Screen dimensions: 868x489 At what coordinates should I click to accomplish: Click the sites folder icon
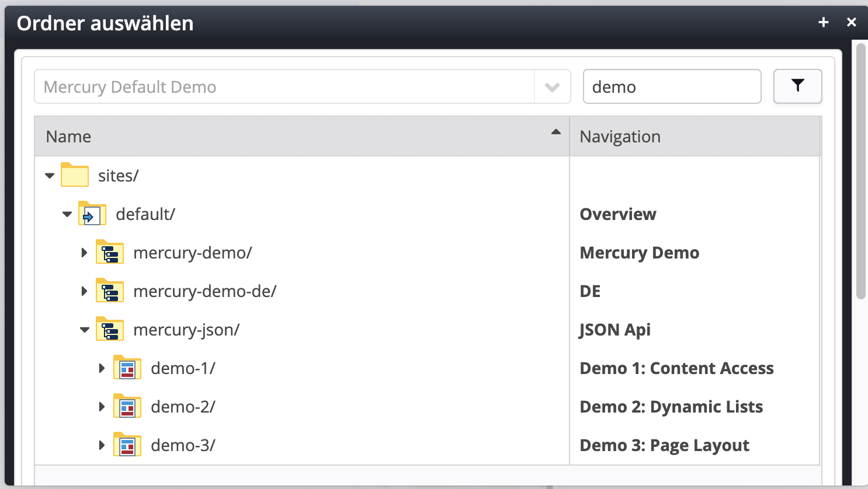(x=75, y=175)
